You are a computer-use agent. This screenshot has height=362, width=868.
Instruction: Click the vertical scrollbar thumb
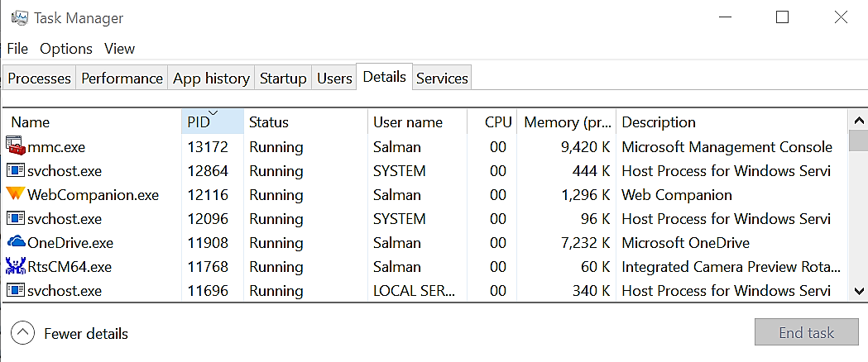coord(859,141)
